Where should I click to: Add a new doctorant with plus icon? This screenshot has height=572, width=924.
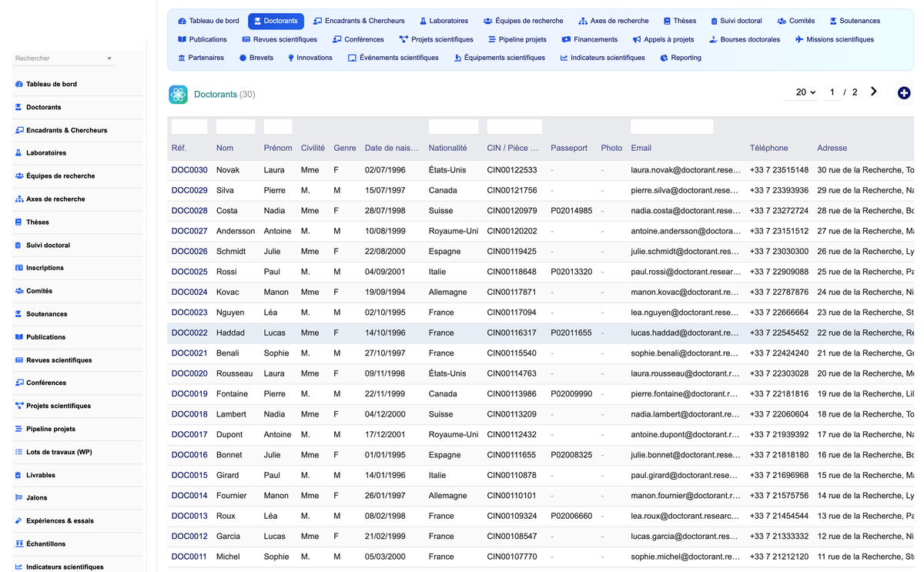tap(904, 93)
